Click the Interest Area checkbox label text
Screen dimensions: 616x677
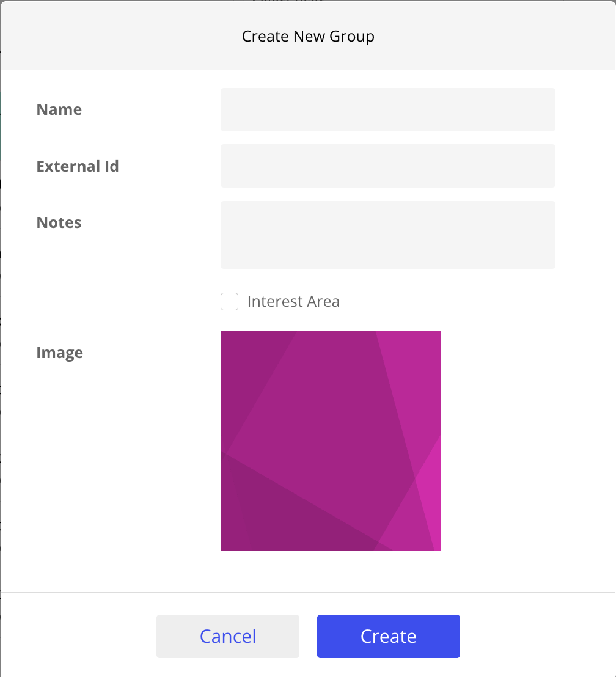pyautogui.click(x=293, y=302)
